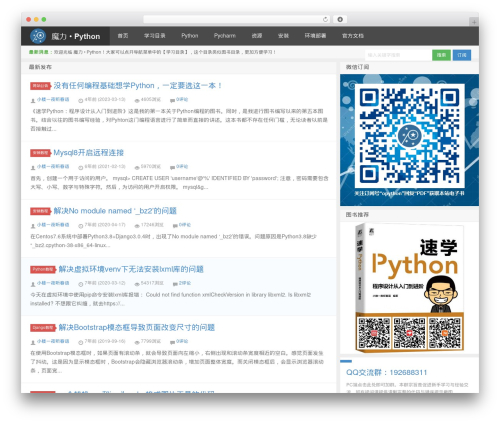This screenshot has width=500, height=423.
Task: Click the red Python tag before the lxml post
Action: [43, 269]
